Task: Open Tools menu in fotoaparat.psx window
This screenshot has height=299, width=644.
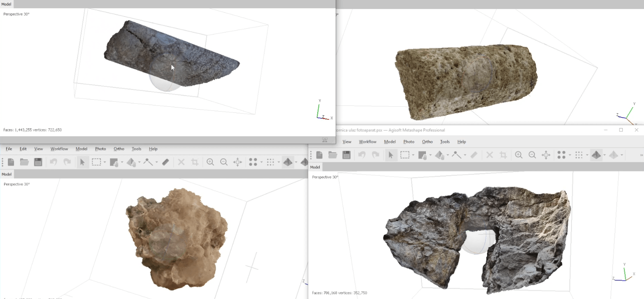Action: [x=445, y=142]
